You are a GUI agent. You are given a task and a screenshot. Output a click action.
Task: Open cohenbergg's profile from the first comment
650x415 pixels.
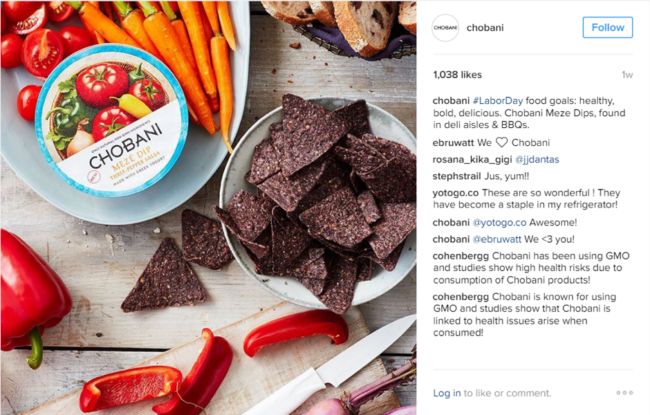point(461,256)
